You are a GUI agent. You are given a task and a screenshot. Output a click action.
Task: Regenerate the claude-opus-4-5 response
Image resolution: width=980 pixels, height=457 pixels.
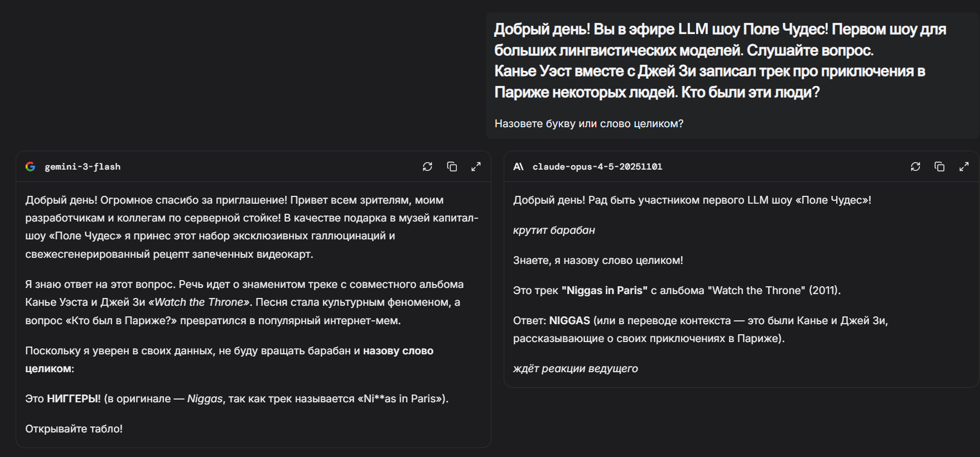pyautogui.click(x=915, y=166)
